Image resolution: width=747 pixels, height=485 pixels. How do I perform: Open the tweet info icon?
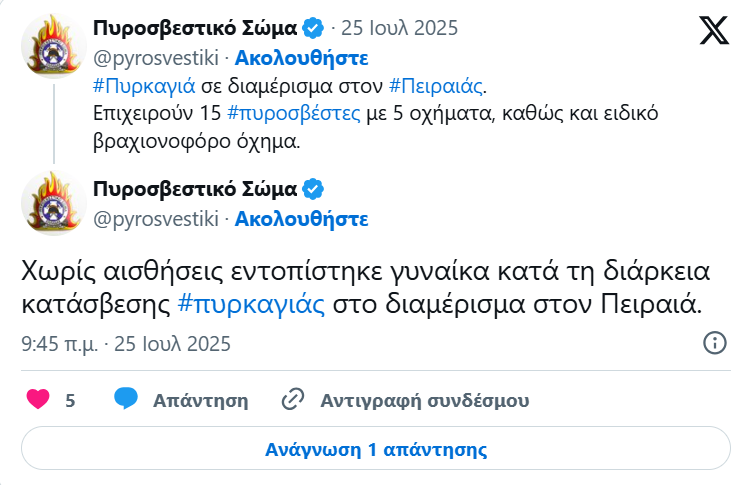click(715, 343)
